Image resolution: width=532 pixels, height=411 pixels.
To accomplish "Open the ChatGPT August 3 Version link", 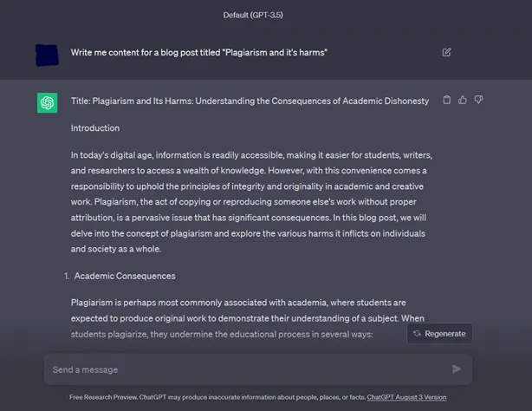I will pyautogui.click(x=406, y=397).
